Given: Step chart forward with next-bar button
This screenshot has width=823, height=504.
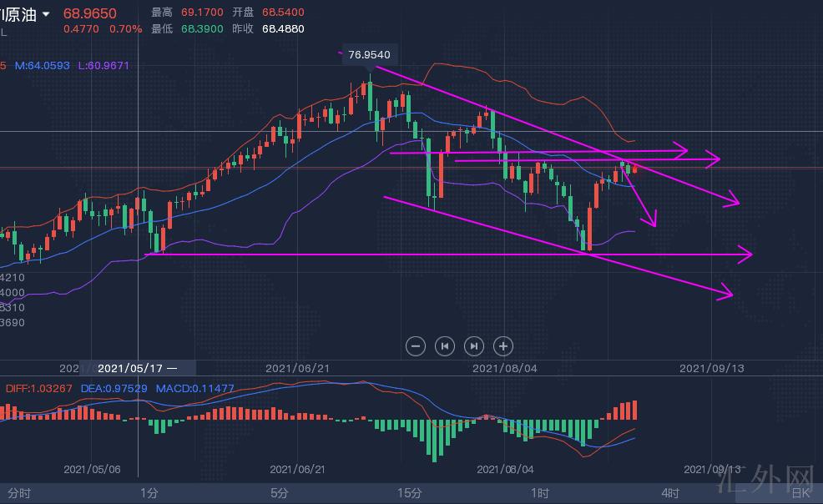Looking at the screenshot, I should point(473,345).
